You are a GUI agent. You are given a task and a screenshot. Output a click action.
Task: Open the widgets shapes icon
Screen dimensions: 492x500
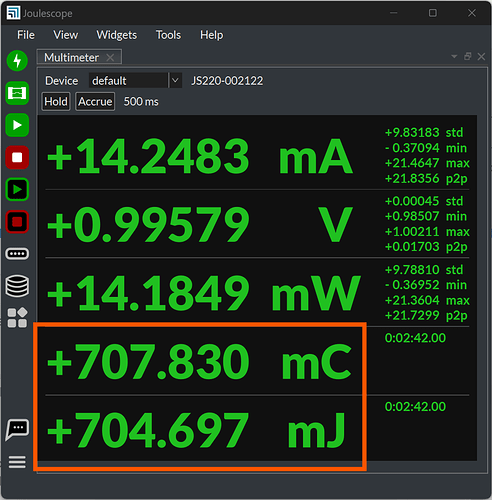pyautogui.click(x=17, y=318)
